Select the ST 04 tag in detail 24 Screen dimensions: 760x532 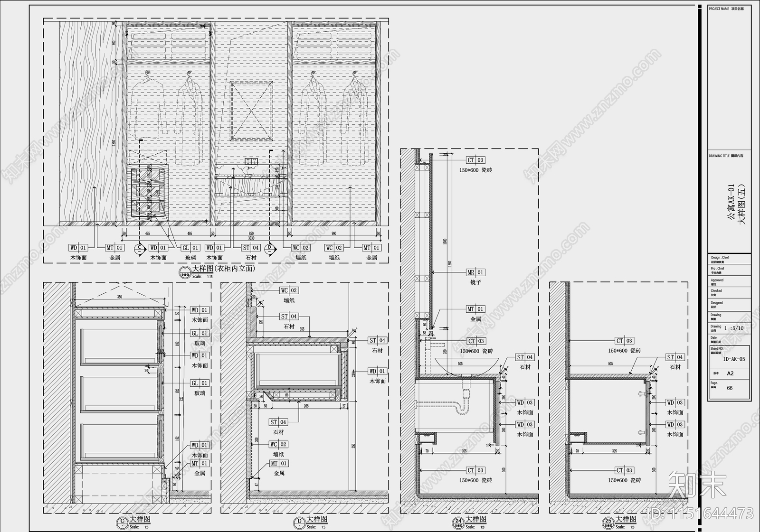[525, 357]
